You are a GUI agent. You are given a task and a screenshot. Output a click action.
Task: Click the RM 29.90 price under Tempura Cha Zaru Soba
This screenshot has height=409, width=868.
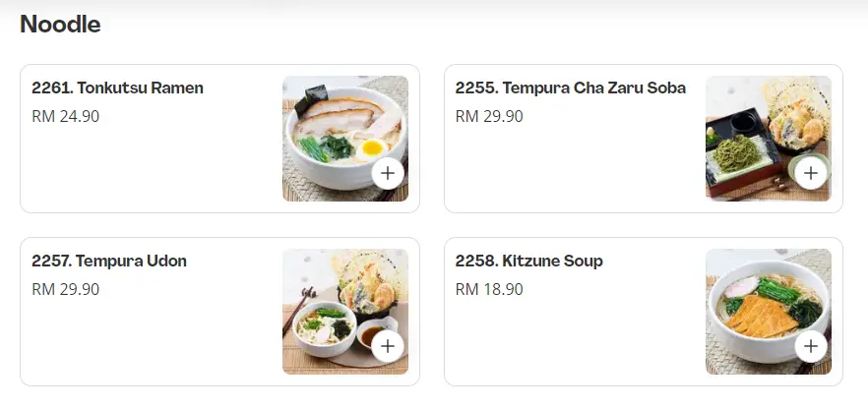489,117
